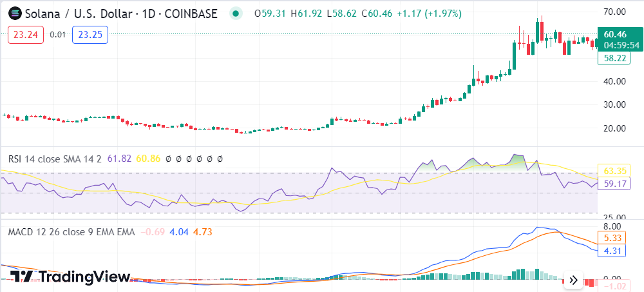Click the Solana coin logo icon
Screen dimensions: 644x292
[x=14, y=13]
